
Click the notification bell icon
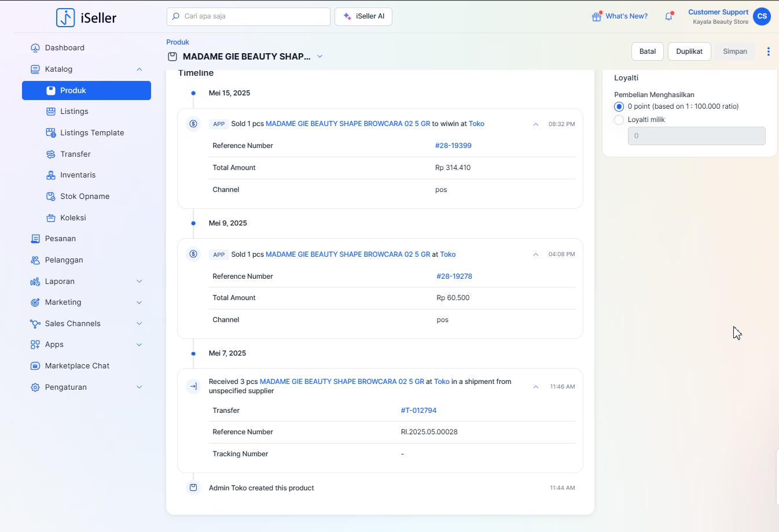(x=668, y=16)
